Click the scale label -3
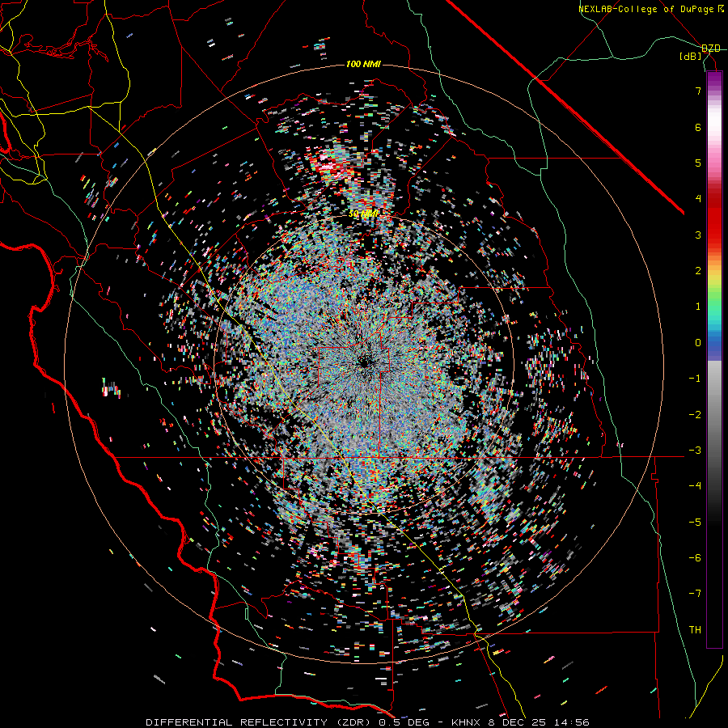Image resolution: width=728 pixels, height=728 pixels. pos(695,451)
